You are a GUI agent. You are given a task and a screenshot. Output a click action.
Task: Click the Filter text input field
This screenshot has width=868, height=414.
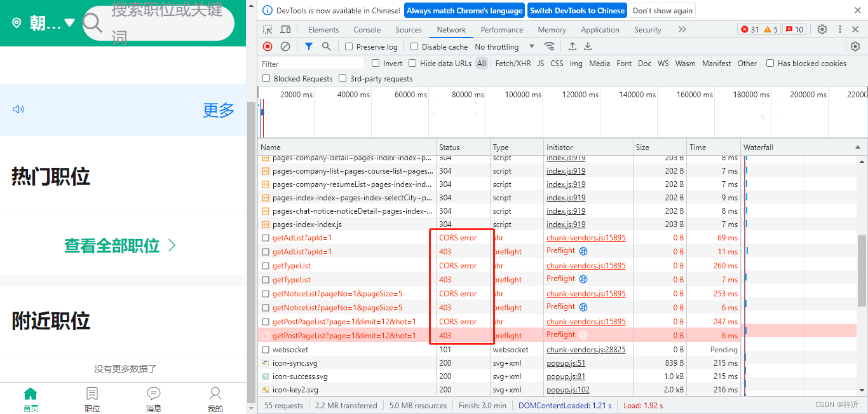[x=311, y=63]
